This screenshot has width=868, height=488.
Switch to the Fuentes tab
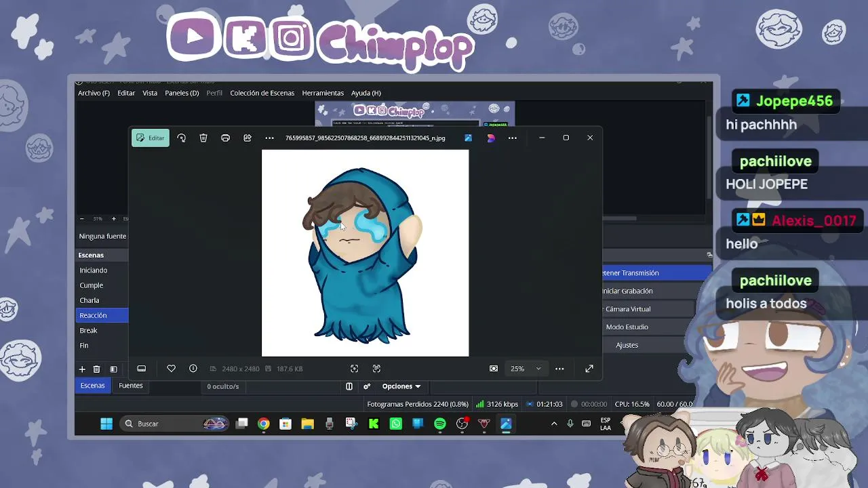pos(131,386)
